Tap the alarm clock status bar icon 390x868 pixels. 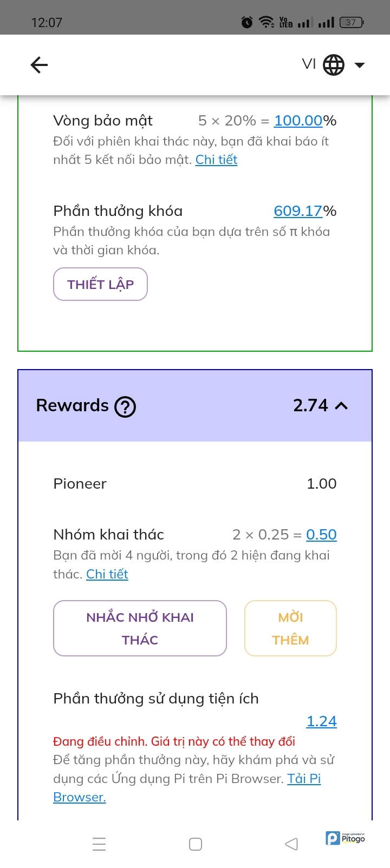click(x=247, y=22)
